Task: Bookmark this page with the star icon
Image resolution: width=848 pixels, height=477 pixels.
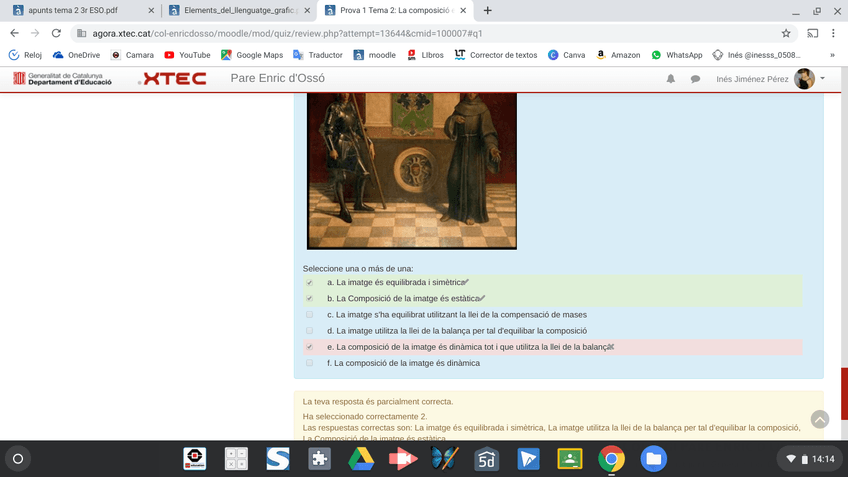Action: (786, 33)
